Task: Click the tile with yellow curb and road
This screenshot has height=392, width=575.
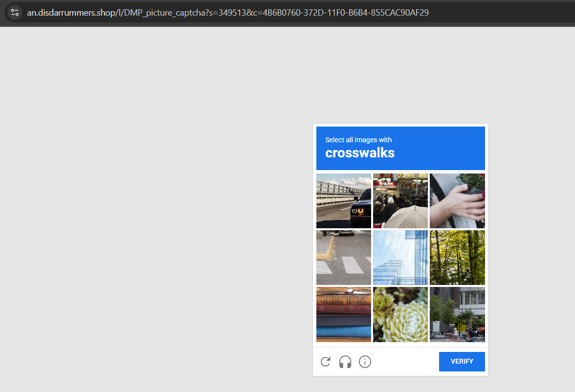Action: click(344, 258)
